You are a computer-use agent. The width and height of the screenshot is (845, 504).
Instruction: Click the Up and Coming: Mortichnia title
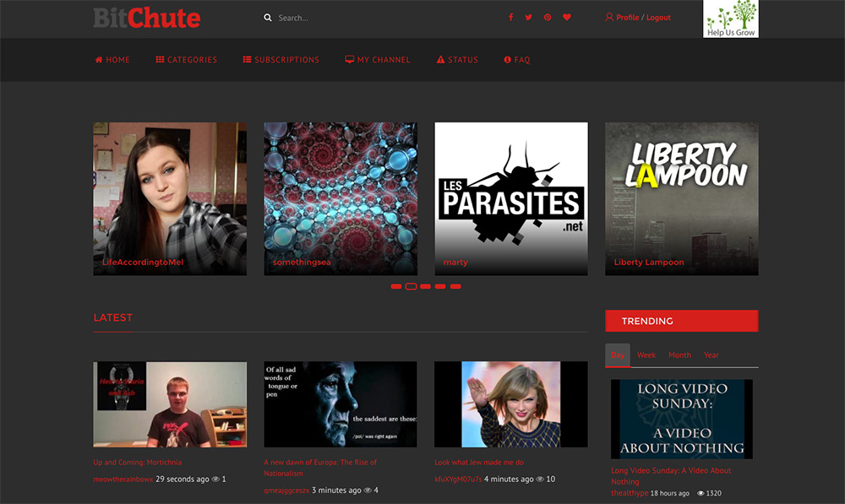coord(138,462)
